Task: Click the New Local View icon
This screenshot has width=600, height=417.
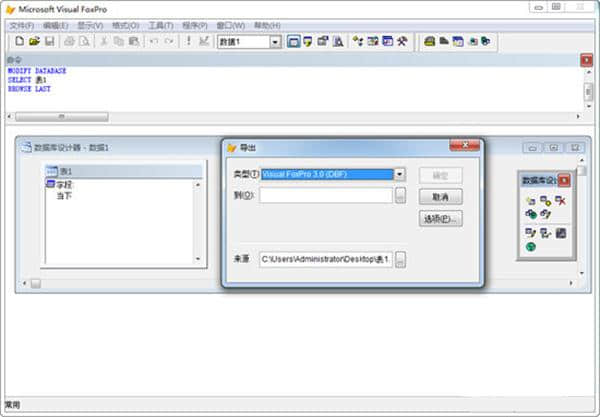Action: tap(546, 214)
